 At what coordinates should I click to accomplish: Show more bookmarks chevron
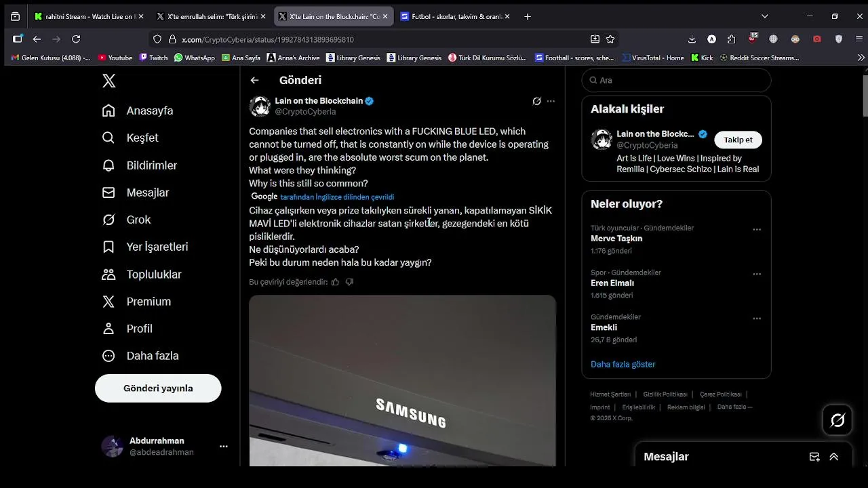point(861,58)
